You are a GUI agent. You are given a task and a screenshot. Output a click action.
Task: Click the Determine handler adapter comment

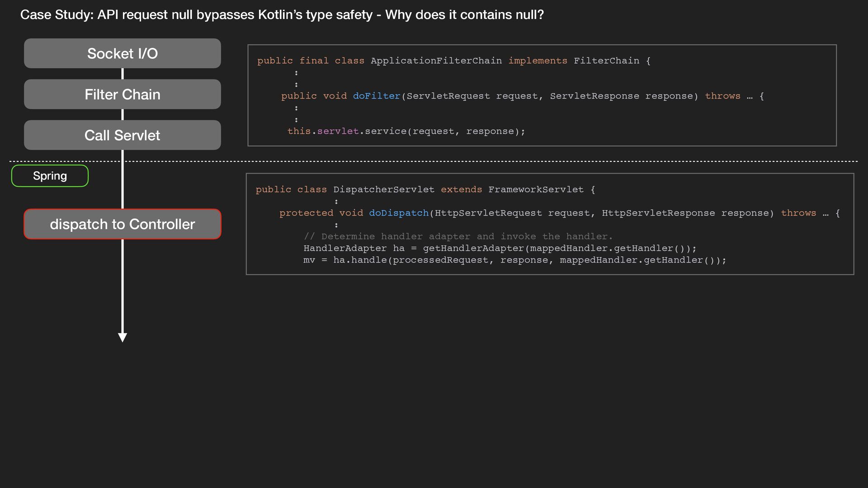tap(458, 236)
